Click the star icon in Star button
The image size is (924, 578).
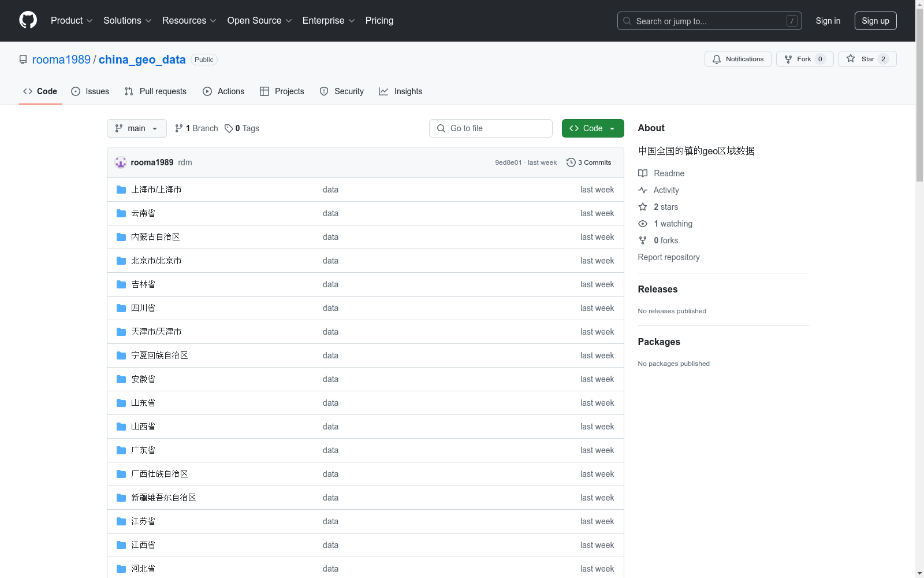coord(851,58)
